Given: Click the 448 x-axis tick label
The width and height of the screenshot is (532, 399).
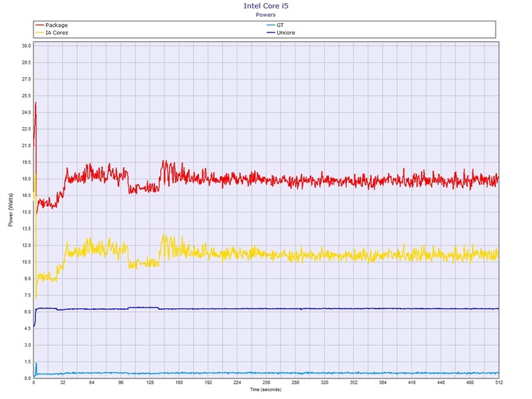Looking at the screenshot, I should coord(441,382).
